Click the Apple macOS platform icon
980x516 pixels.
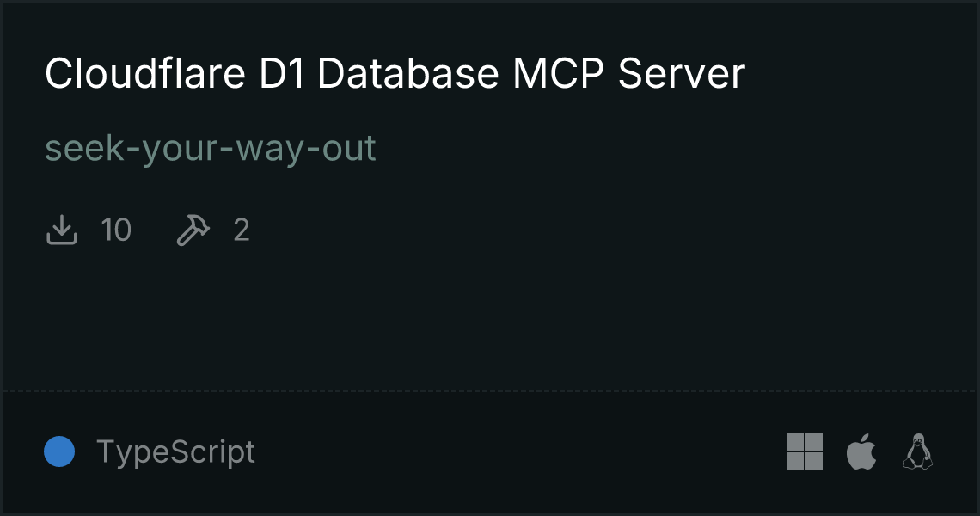tap(861, 451)
